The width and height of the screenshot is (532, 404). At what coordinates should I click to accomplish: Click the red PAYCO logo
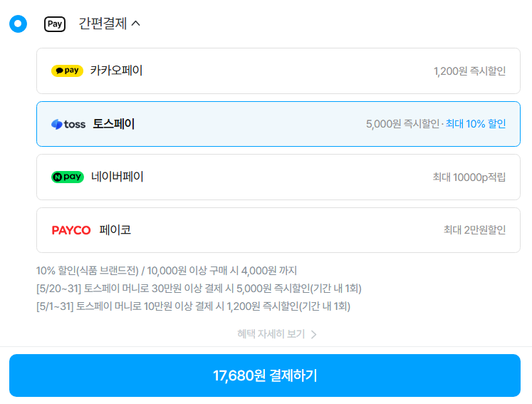pyautogui.click(x=71, y=230)
